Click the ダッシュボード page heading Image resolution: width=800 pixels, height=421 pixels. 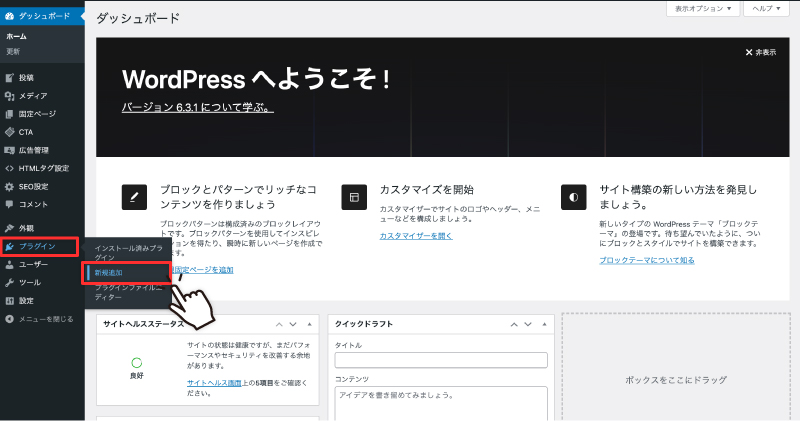(138, 18)
